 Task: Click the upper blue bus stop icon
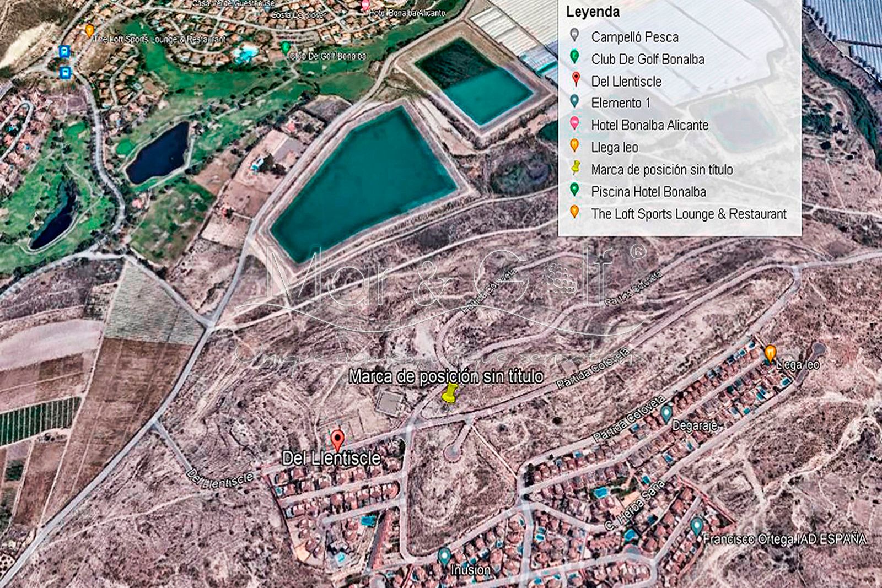(64, 52)
